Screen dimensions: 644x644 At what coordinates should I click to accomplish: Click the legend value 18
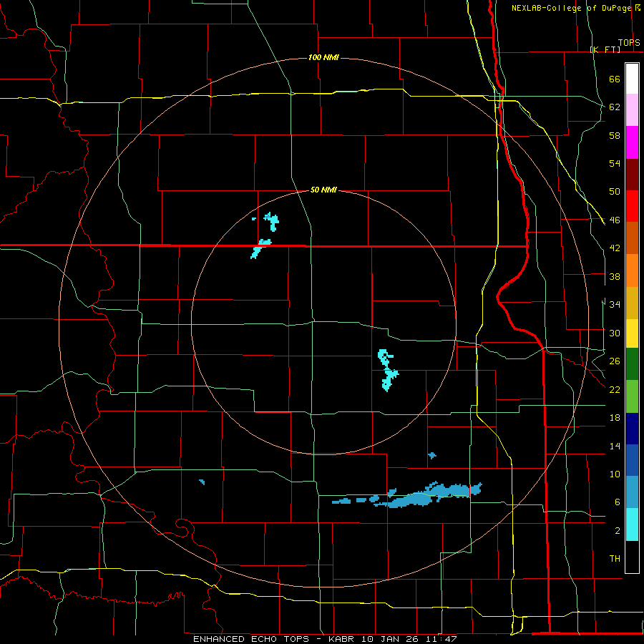click(615, 418)
